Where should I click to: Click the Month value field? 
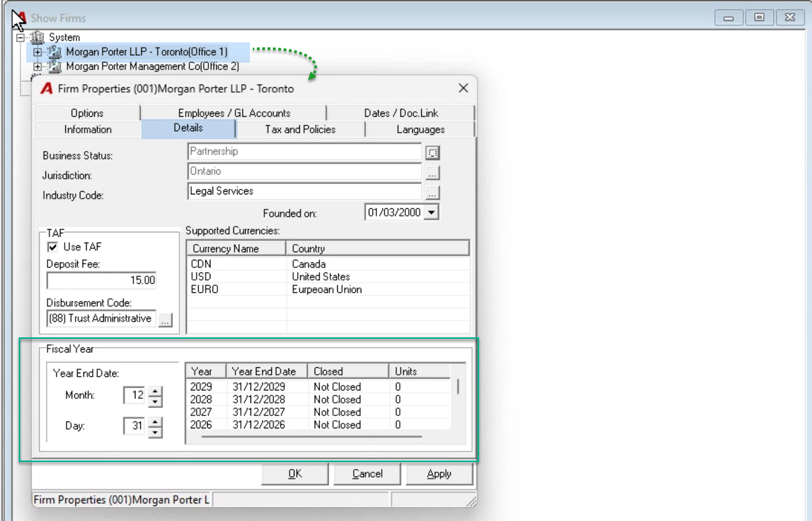[x=135, y=395]
